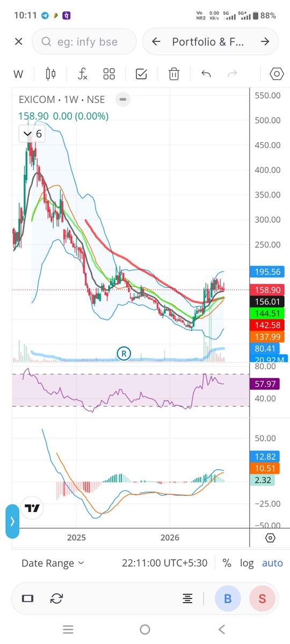Close the chart view with X

coord(19,41)
